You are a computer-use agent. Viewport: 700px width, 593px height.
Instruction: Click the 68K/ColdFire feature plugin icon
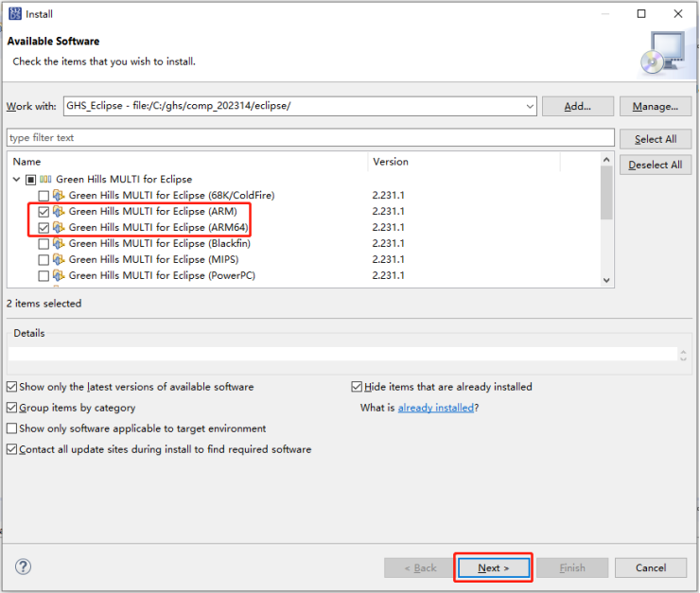(59, 195)
